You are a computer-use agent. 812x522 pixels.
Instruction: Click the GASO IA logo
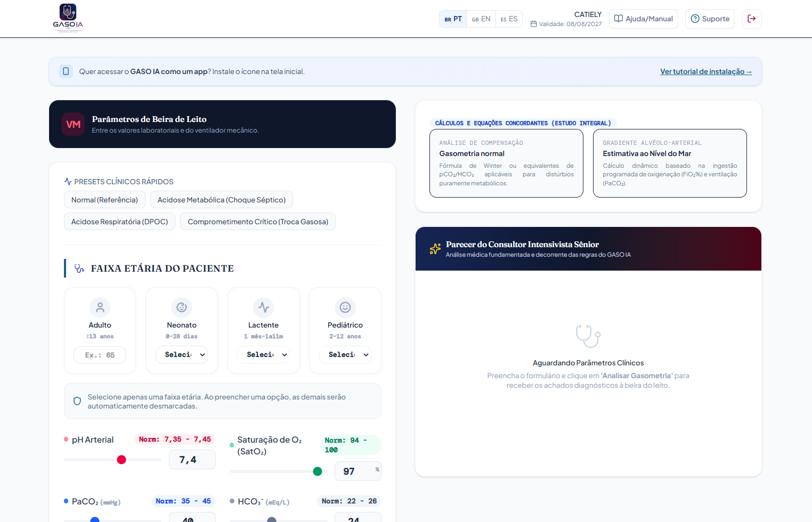(68, 19)
